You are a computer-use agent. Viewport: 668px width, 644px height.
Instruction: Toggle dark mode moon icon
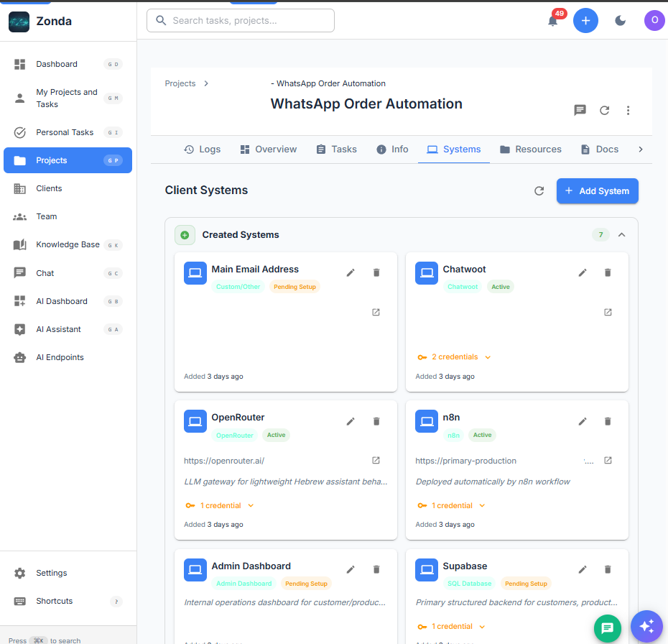(621, 20)
